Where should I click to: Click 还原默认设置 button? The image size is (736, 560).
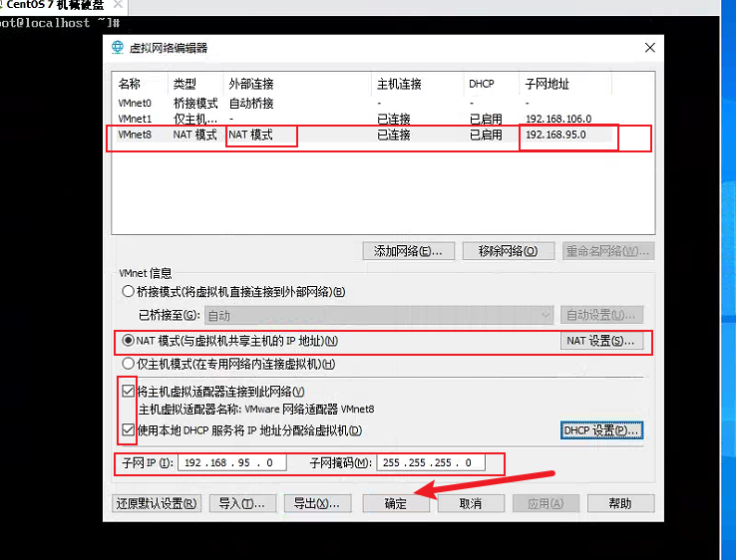click(x=157, y=503)
